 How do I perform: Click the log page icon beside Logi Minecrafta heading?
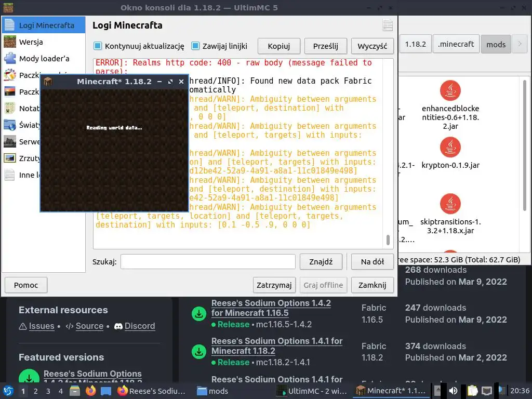[388, 25]
